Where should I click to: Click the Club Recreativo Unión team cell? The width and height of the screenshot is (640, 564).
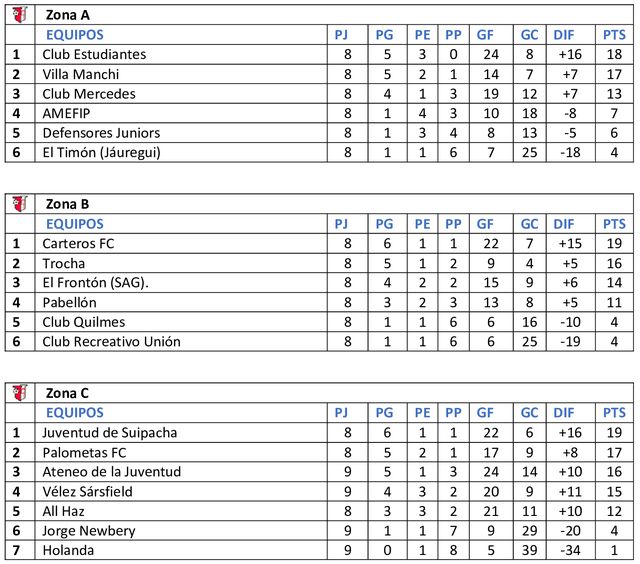tap(181, 342)
